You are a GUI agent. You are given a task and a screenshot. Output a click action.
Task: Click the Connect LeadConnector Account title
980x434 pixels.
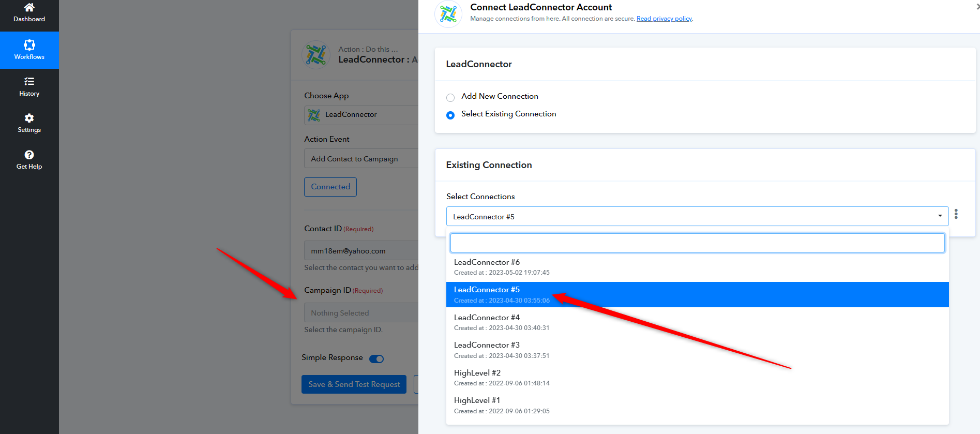pyautogui.click(x=541, y=7)
